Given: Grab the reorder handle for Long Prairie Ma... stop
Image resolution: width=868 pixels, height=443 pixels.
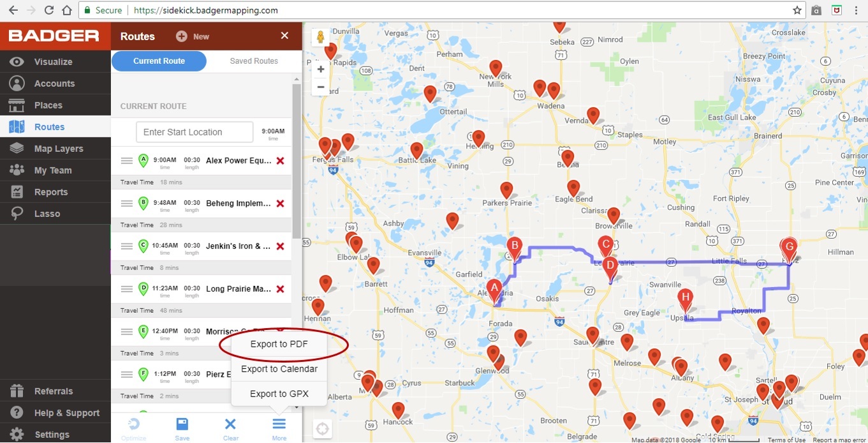Looking at the screenshot, I should (x=127, y=289).
